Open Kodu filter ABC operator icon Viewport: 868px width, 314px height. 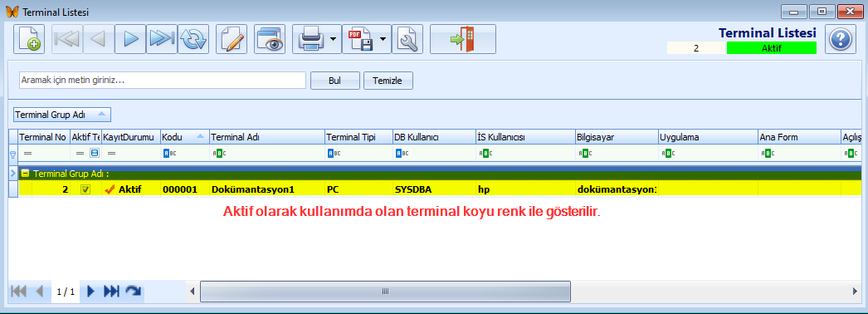pyautogui.click(x=170, y=153)
